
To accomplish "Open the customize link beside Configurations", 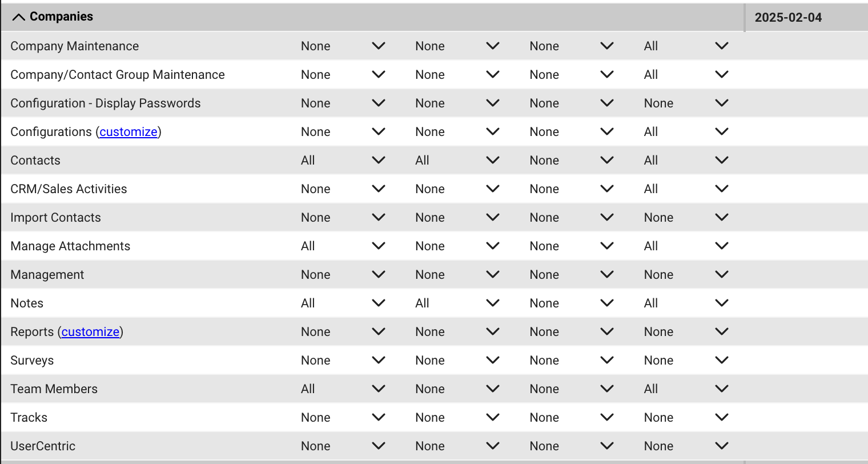I will [x=128, y=132].
